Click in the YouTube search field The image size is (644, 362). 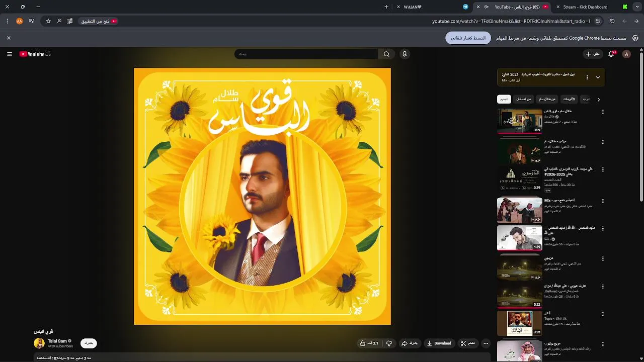(306, 54)
